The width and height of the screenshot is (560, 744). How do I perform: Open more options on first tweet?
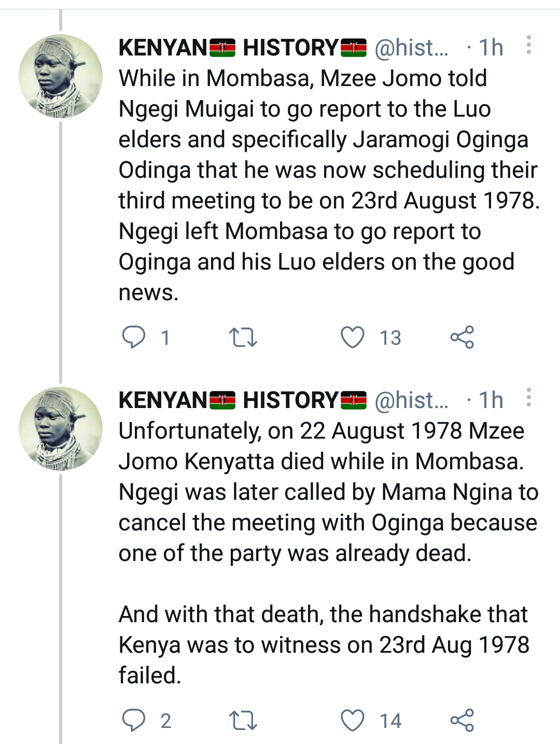[x=528, y=46]
